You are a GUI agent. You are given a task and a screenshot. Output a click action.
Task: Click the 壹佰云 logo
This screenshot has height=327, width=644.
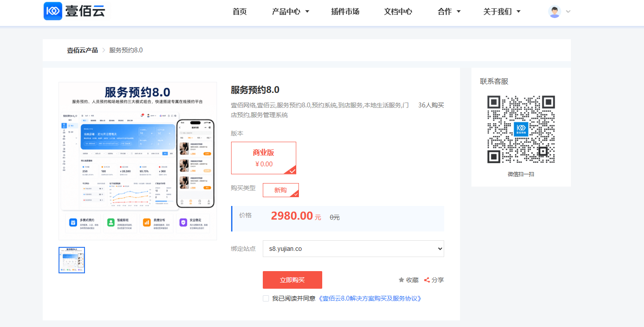pyautogui.click(x=75, y=11)
